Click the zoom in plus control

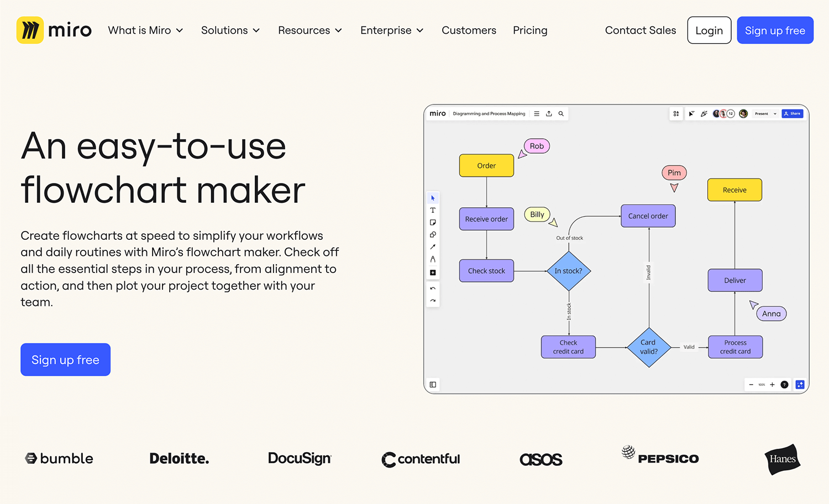pos(772,385)
